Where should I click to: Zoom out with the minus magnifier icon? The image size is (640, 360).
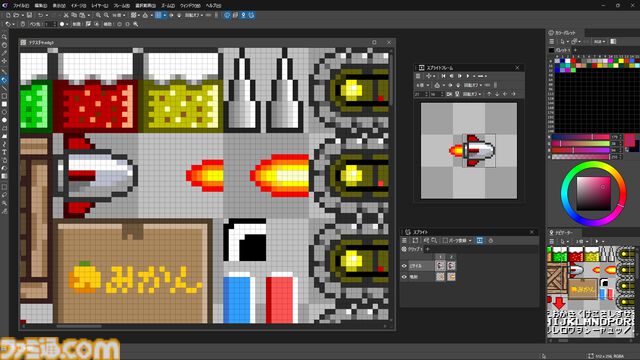tap(106, 15)
